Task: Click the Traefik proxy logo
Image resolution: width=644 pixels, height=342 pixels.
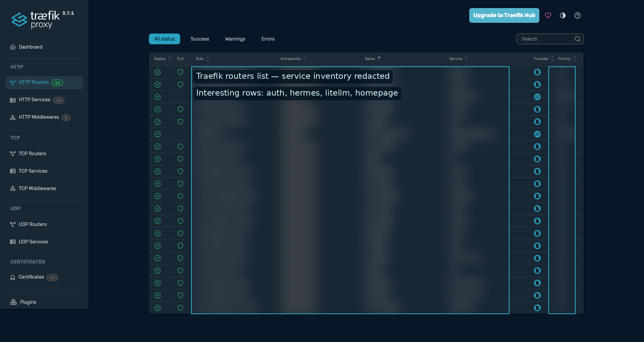Action: point(43,19)
